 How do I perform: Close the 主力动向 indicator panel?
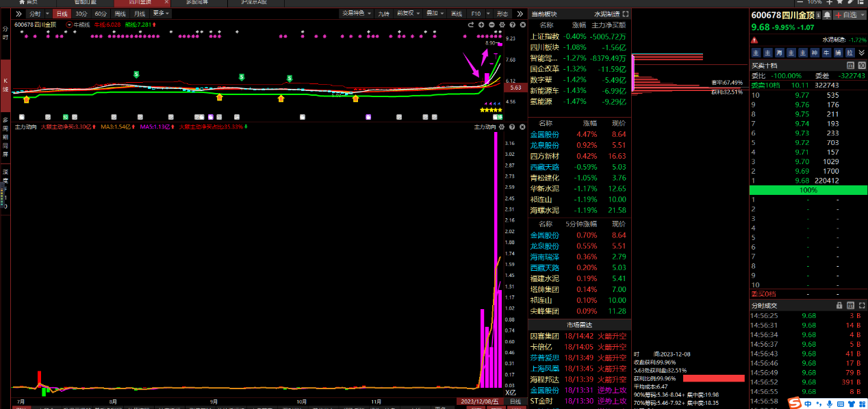(523, 127)
